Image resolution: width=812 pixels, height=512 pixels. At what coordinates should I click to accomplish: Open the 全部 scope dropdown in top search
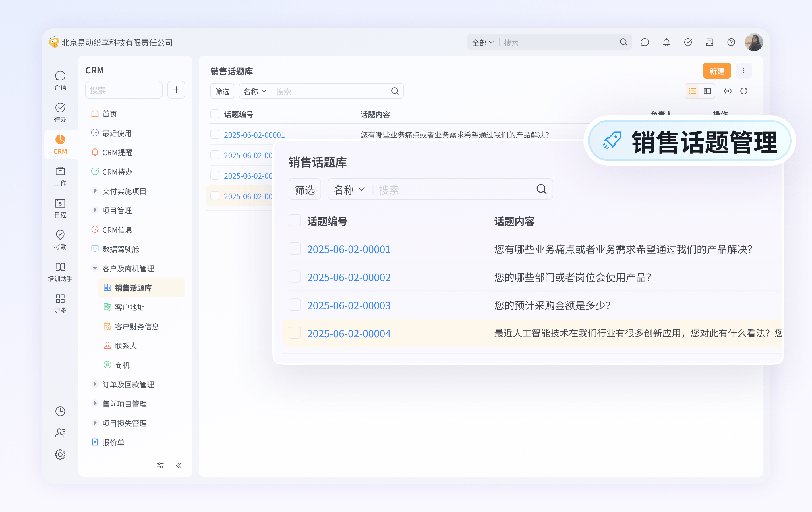point(482,42)
